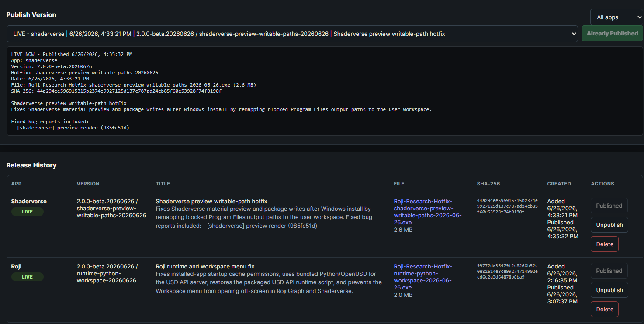The height and width of the screenshot is (324, 644).
Task: Click the LIVE badge under Roji
Action: 28,277
